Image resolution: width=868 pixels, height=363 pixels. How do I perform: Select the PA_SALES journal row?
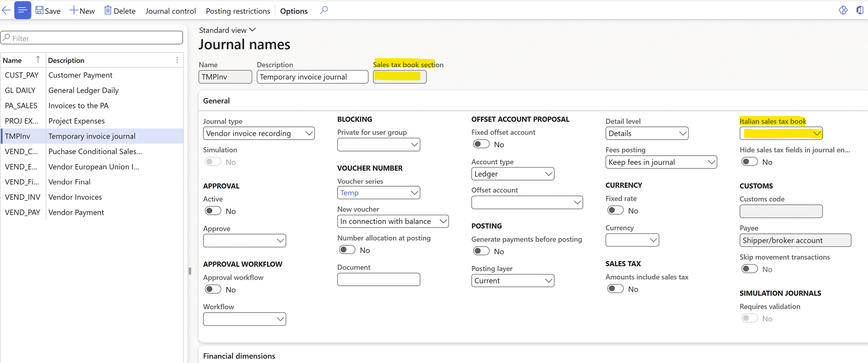click(92, 106)
